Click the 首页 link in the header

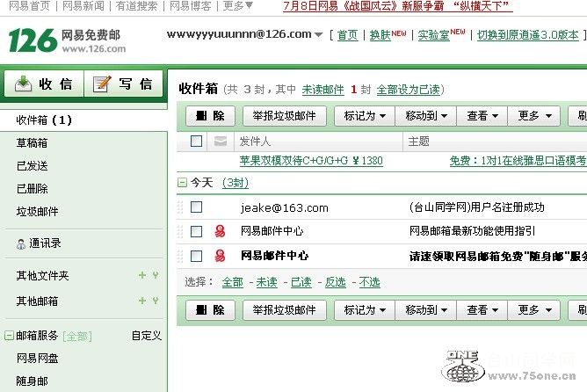(x=347, y=35)
